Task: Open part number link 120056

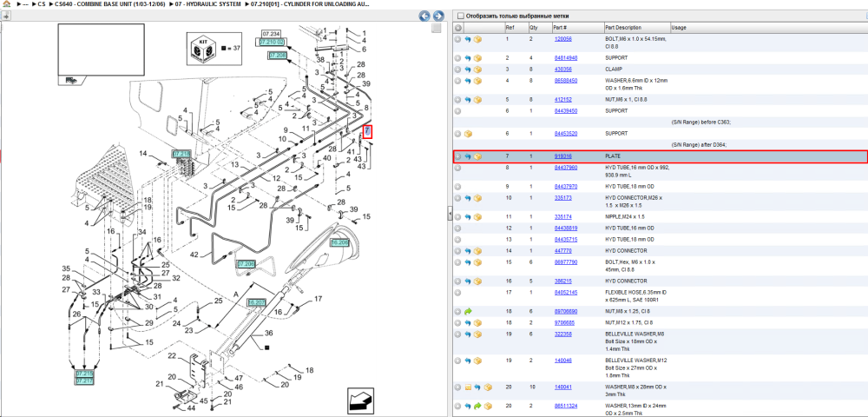Action: [x=563, y=39]
